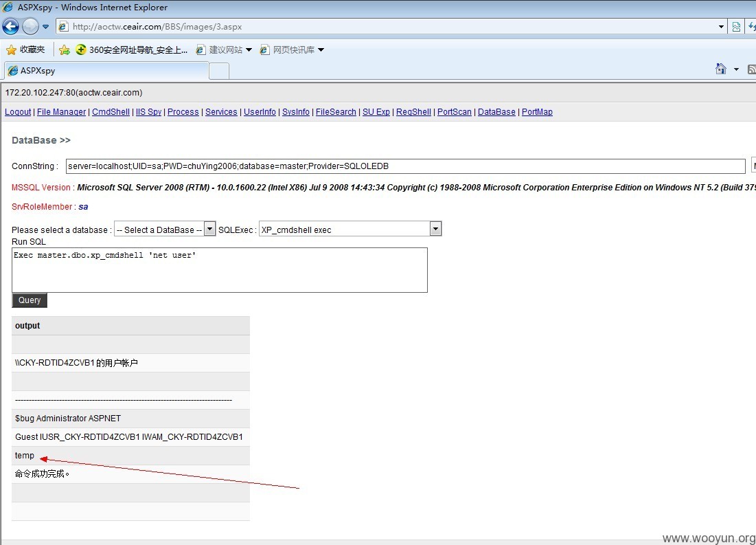Viewport: 756px width, 545px height.
Task: Click the add to favorites bar icon
Action: pyautogui.click(x=64, y=49)
